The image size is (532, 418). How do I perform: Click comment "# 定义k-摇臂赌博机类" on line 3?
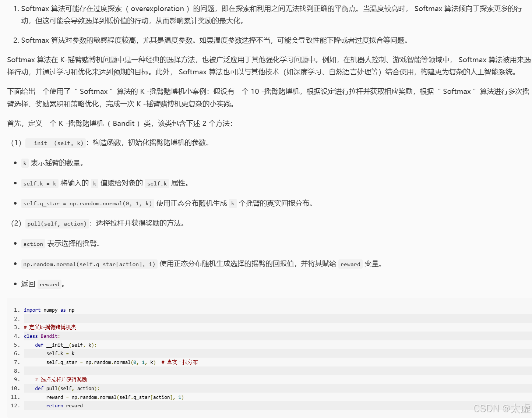50,327
